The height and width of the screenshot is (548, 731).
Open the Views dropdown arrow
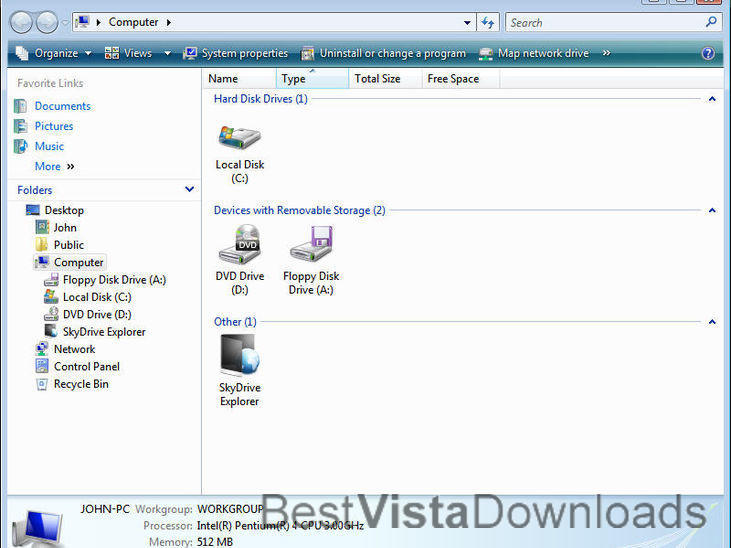(167, 53)
